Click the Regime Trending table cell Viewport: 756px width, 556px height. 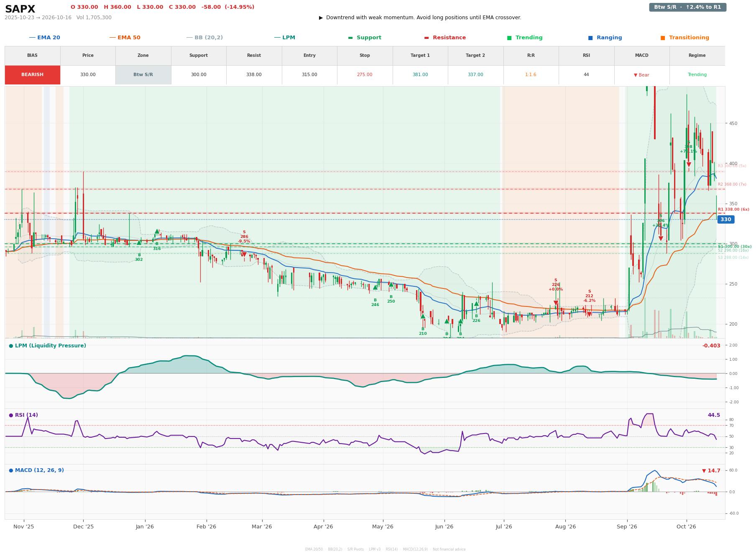[x=697, y=75]
